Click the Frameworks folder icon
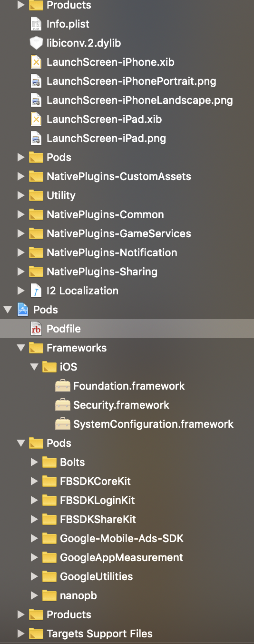 point(36,348)
